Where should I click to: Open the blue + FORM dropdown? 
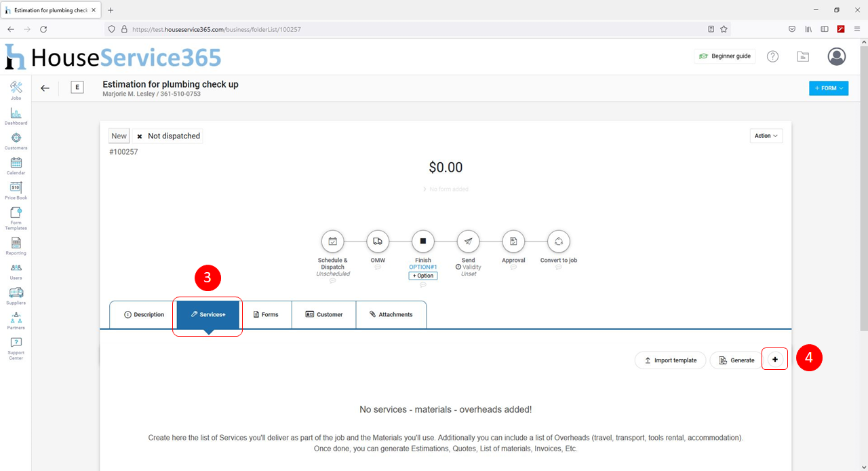click(828, 88)
